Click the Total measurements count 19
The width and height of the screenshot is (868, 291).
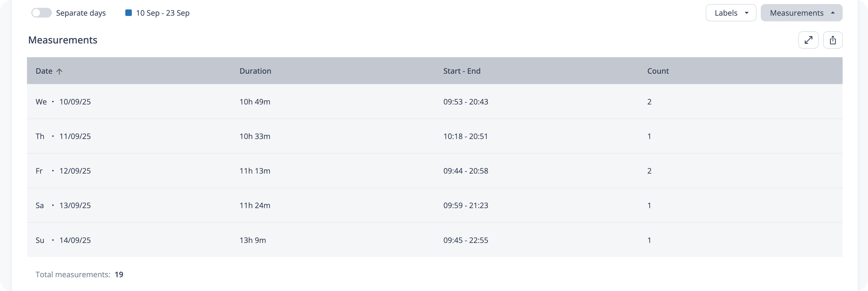pos(119,275)
